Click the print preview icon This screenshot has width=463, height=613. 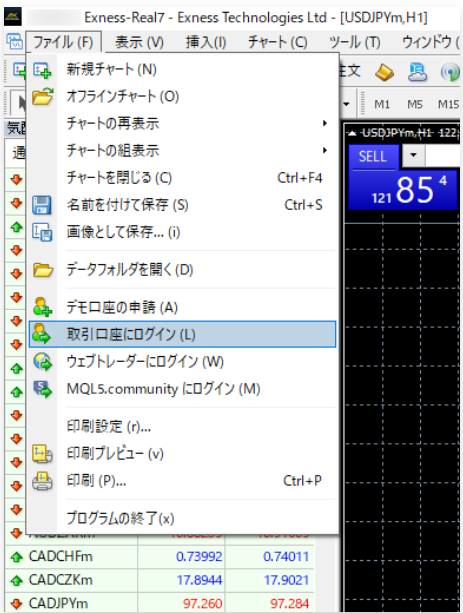[42, 453]
